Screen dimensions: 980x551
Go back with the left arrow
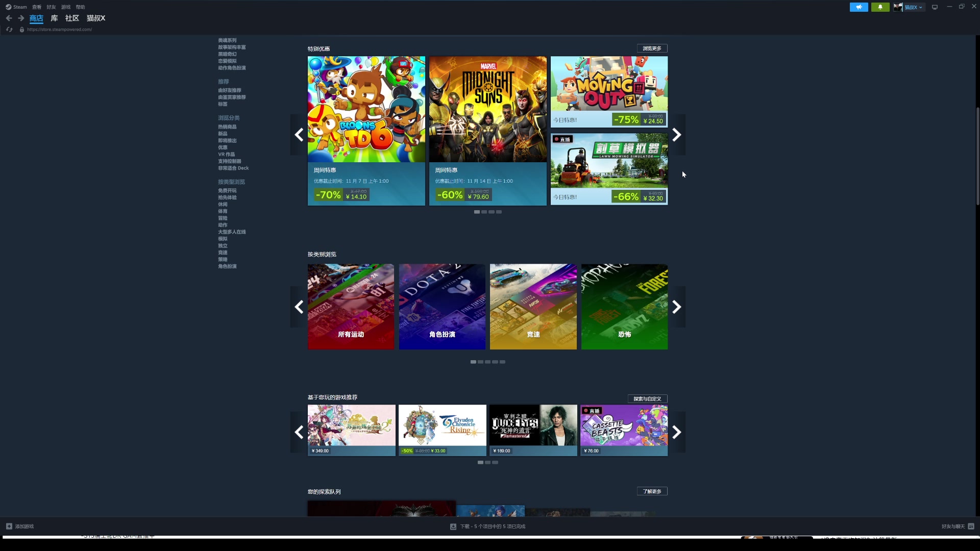9,18
